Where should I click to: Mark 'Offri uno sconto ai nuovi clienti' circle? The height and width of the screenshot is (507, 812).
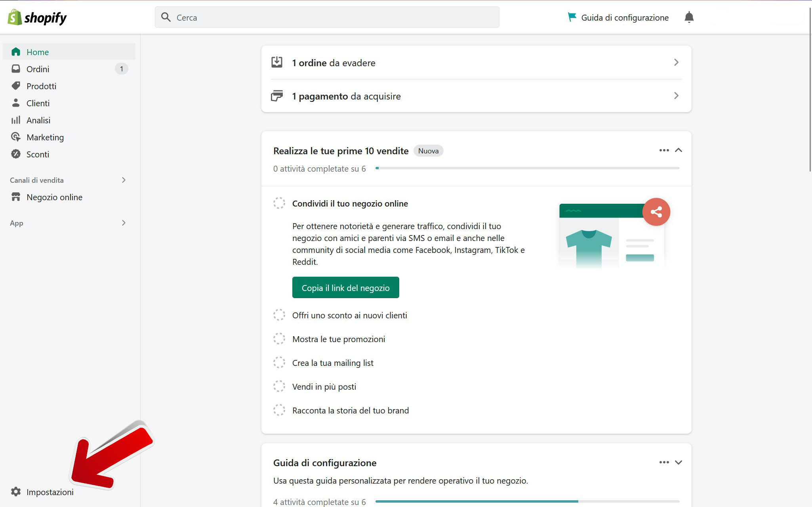coord(279,315)
